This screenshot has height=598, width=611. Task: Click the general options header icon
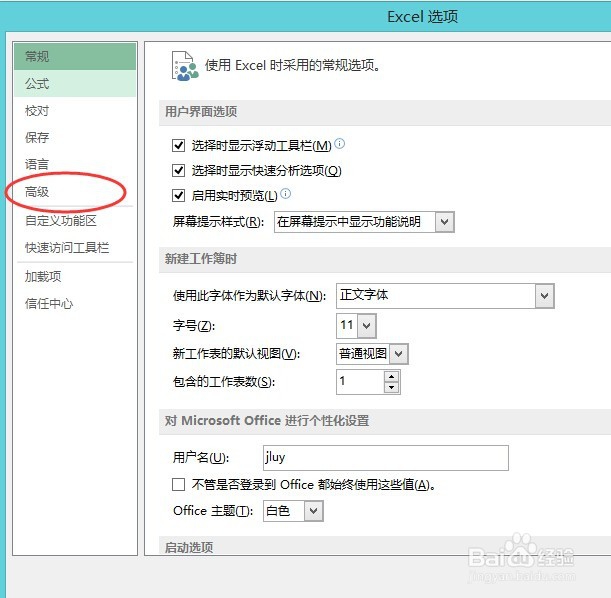185,66
